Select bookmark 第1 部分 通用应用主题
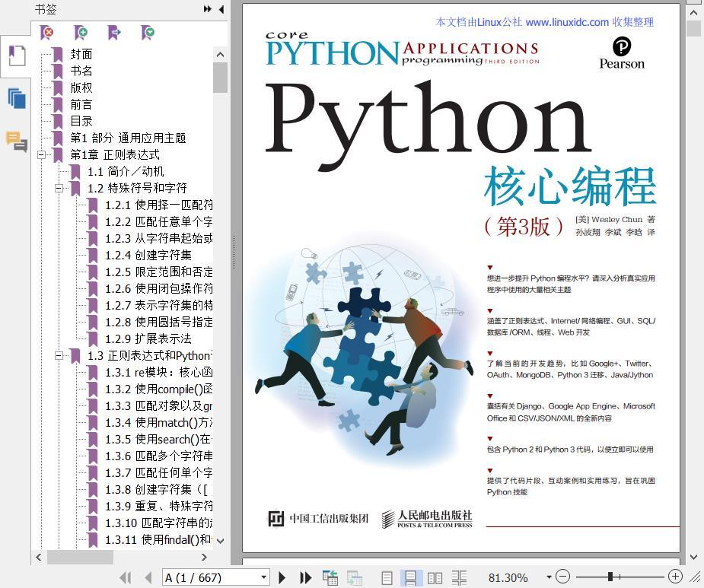Screen dimensions: 704x588 tap(128, 138)
